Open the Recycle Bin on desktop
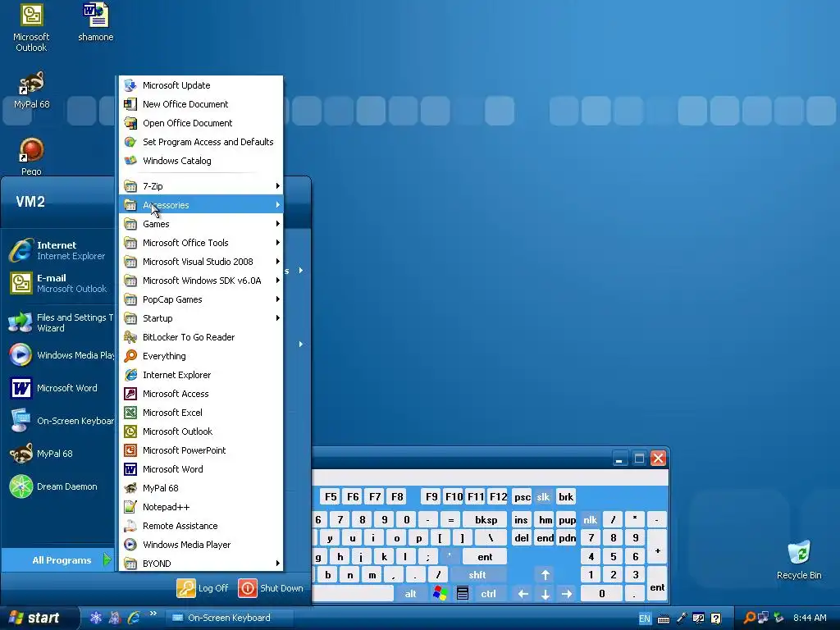The height and width of the screenshot is (630, 840). [x=799, y=559]
